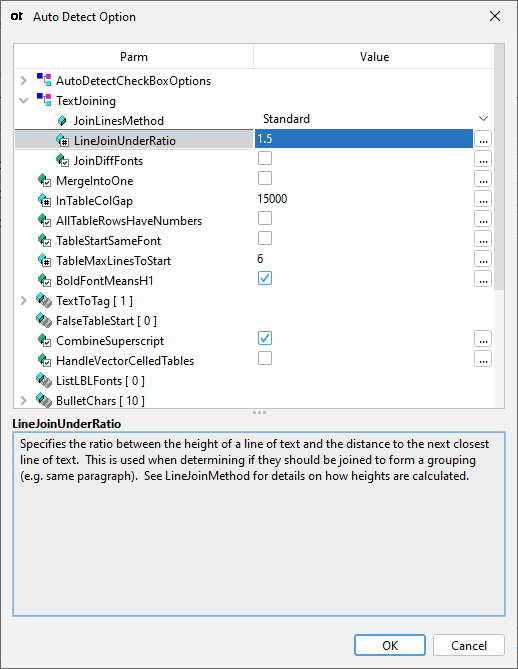Click ellipsis button for MergeIntoOne

483,179
